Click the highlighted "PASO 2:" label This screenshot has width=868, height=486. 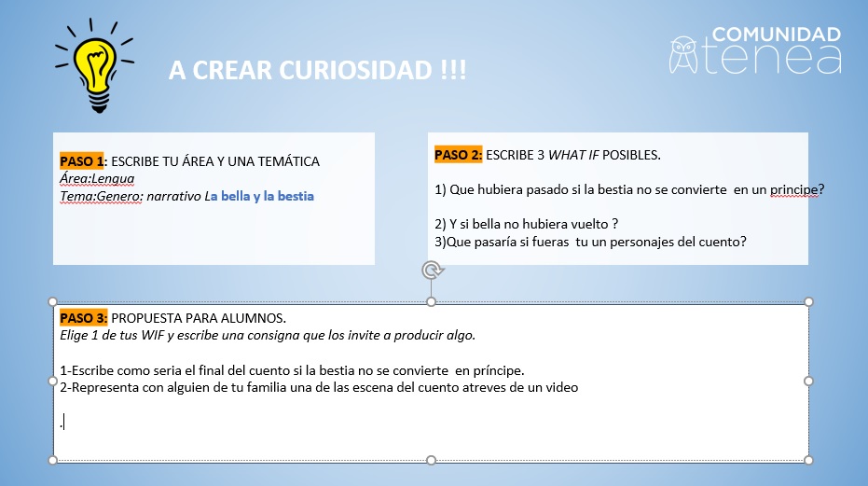coord(459,155)
